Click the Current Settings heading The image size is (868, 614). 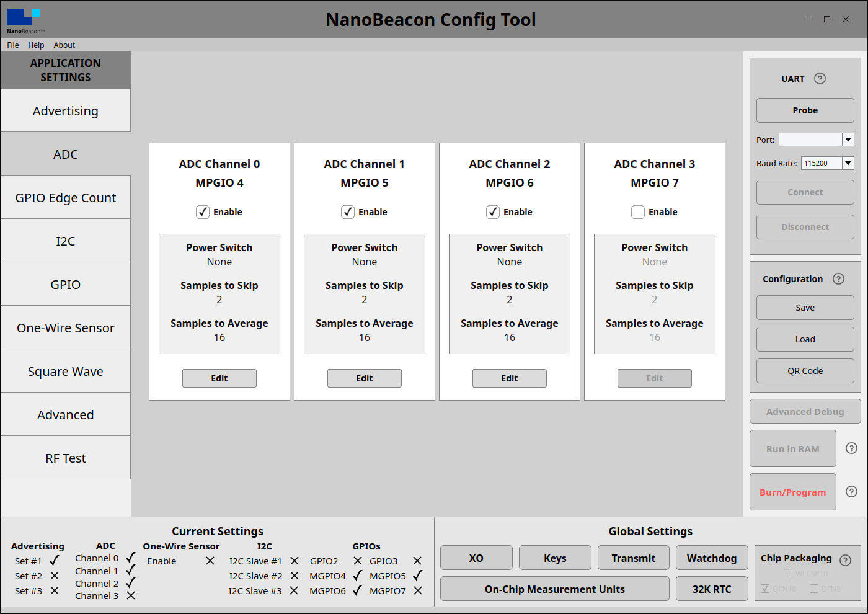[218, 531]
